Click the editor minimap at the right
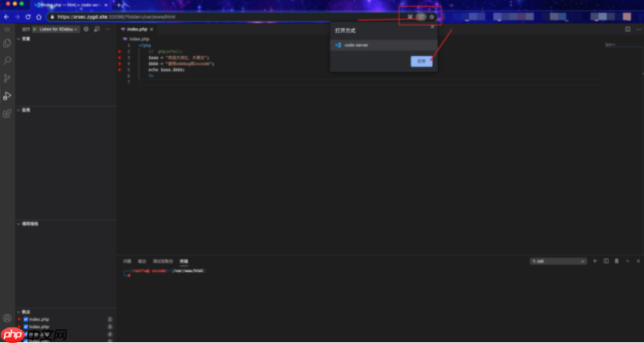Image resolution: width=644 pixels, height=343 pixels. (623, 45)
